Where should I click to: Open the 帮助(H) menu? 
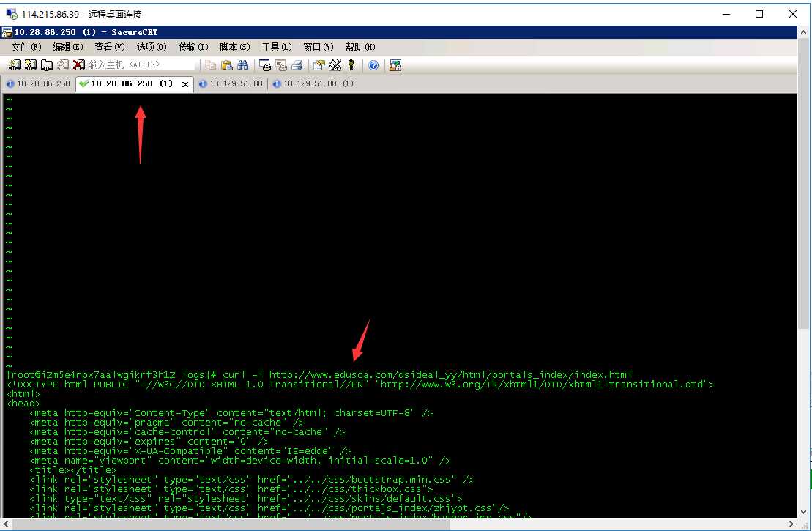click(x=360, y=47)
